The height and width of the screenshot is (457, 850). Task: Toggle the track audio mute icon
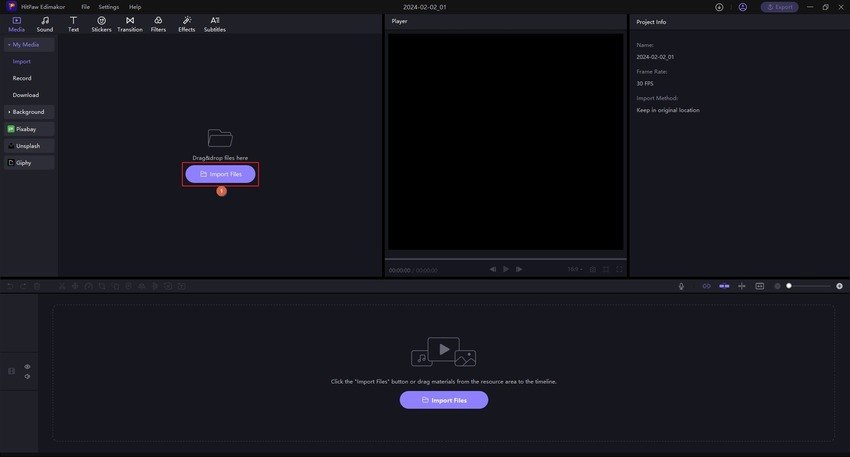point(27,376)
